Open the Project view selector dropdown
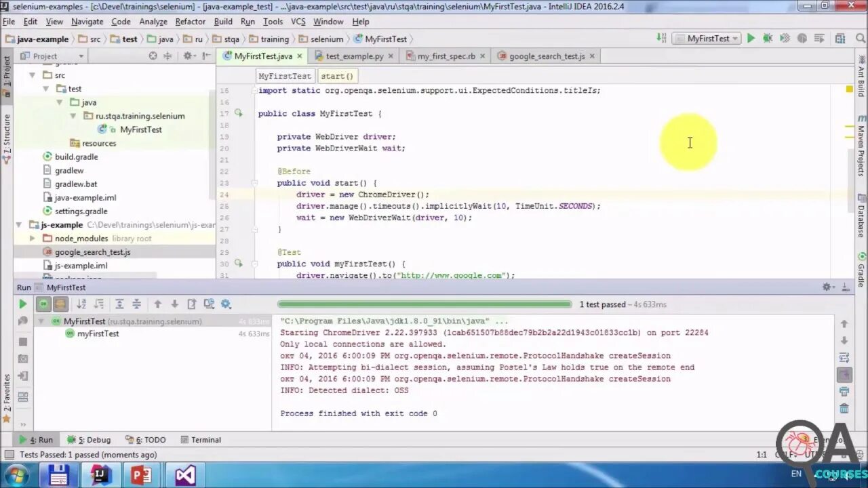Screen dimensions: 868x488 (52, 56)
